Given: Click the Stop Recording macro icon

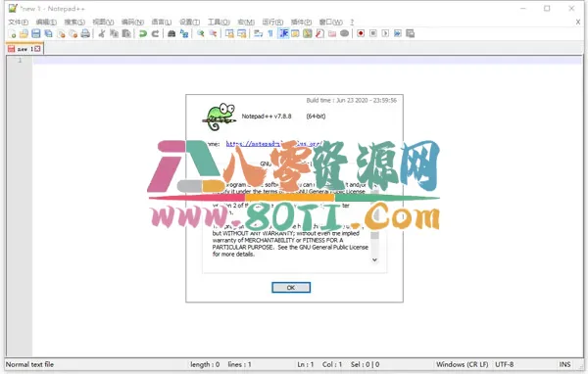Looking at the screenshot, I should pos(373,33).
